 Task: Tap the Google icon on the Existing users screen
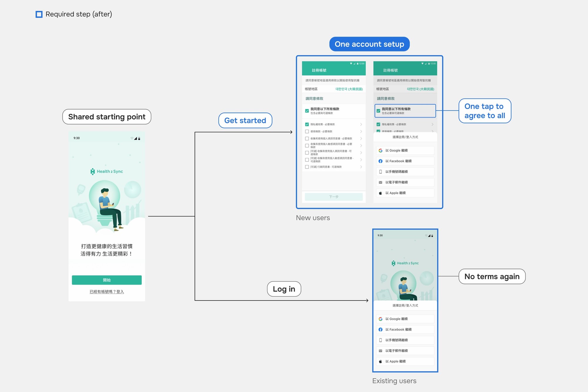[380, 319]
